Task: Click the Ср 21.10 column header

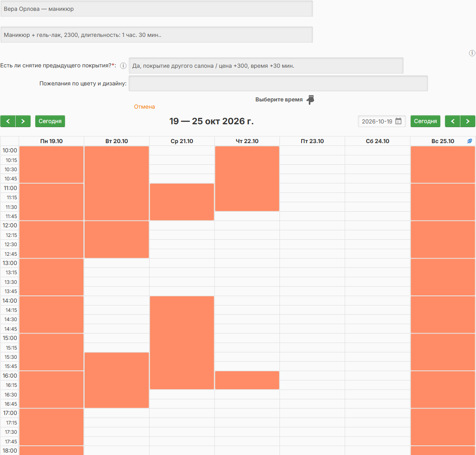Action: point(182,141)
